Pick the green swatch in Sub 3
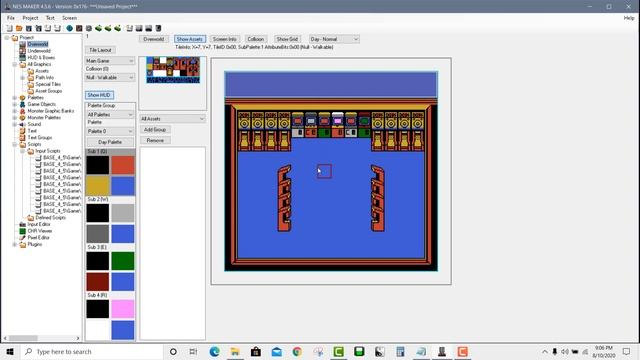Viewport: 640px width, 360px height. click(x=122, y=261)
